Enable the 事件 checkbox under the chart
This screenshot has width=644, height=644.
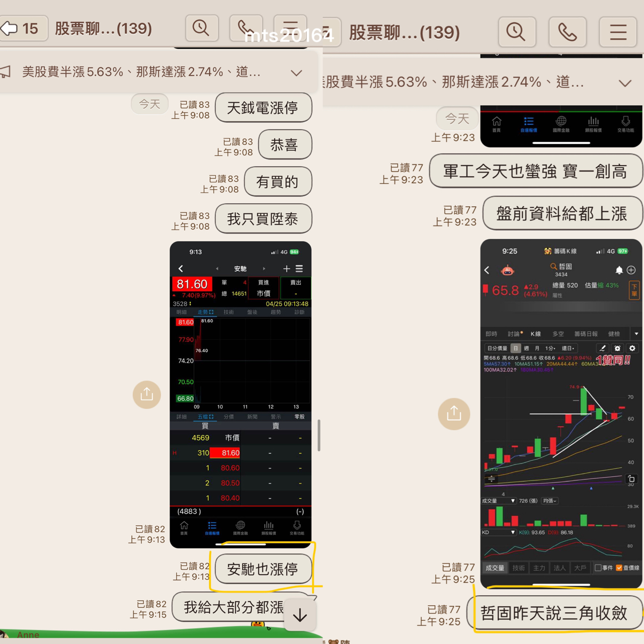(x=598, y=568)
